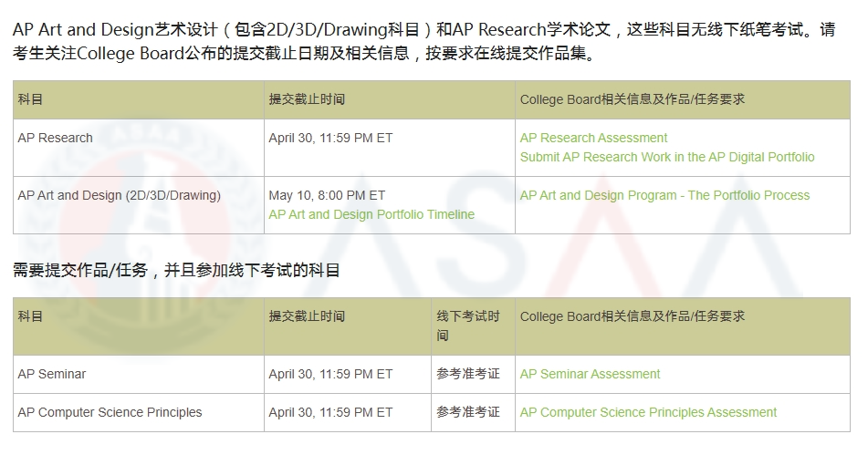Click the 'AP Research' subject cell
This screenshot has width=868, height=455.
coord(139,148)
